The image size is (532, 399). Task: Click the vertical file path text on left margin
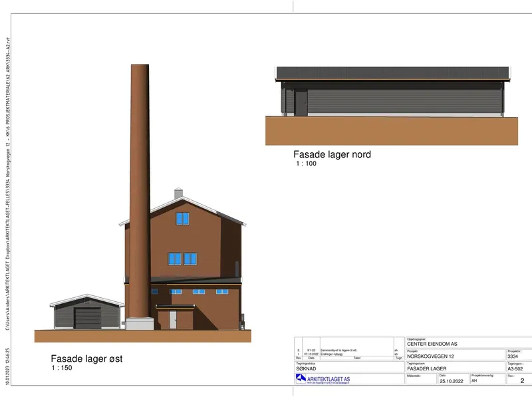click(8, 184)
